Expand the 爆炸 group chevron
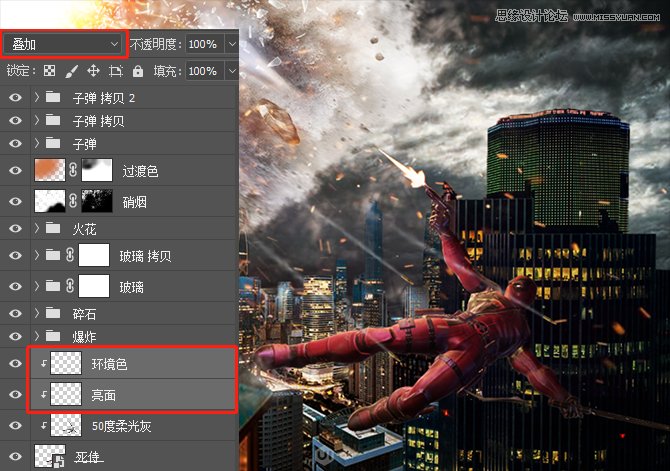This screenshot has width=670, height=471. click(37, 336)
